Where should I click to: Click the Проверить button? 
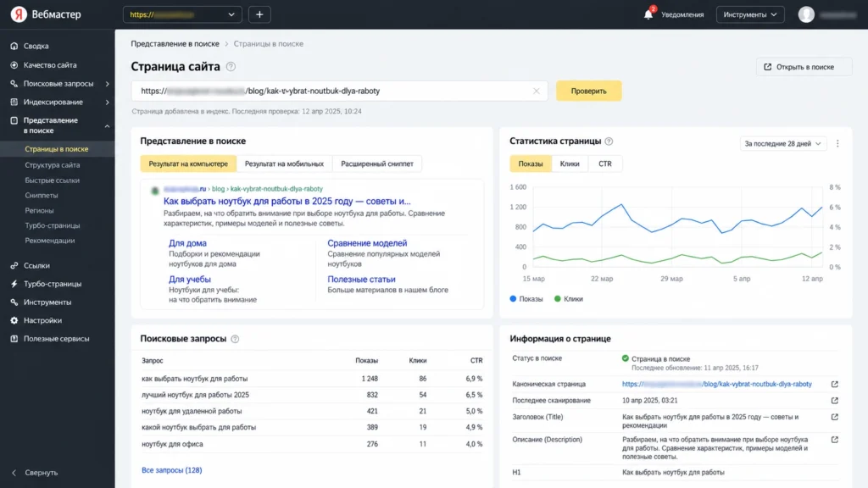click(x=588, y=91)
